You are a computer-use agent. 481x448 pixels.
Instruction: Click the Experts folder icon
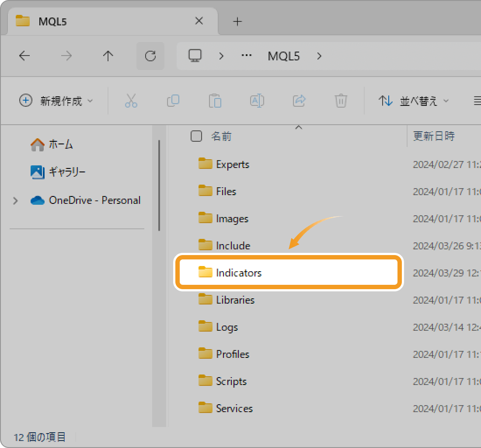coord(205,163)
